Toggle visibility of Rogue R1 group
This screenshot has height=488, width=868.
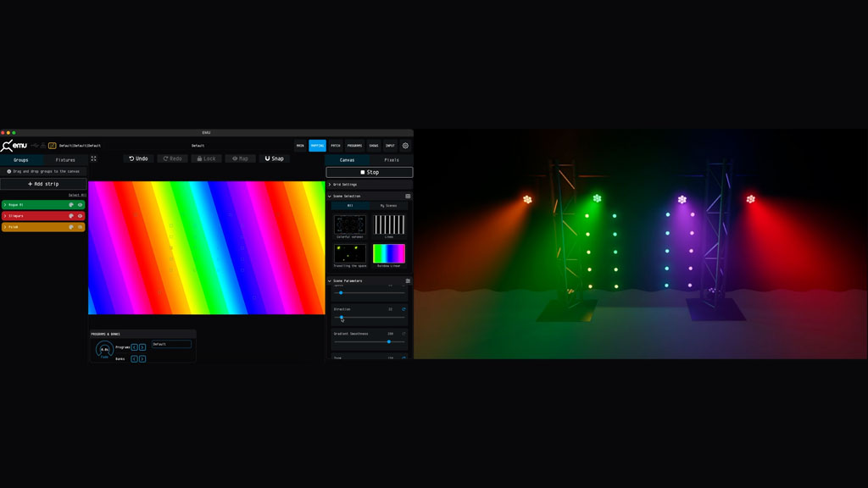coord(81,205)
